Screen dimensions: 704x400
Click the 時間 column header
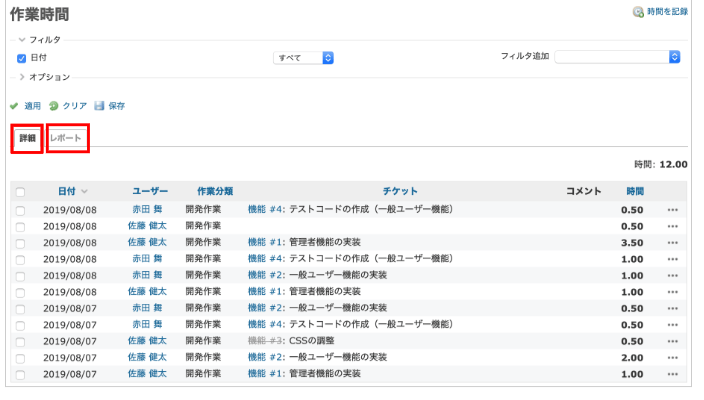click(x=634, y=191)
